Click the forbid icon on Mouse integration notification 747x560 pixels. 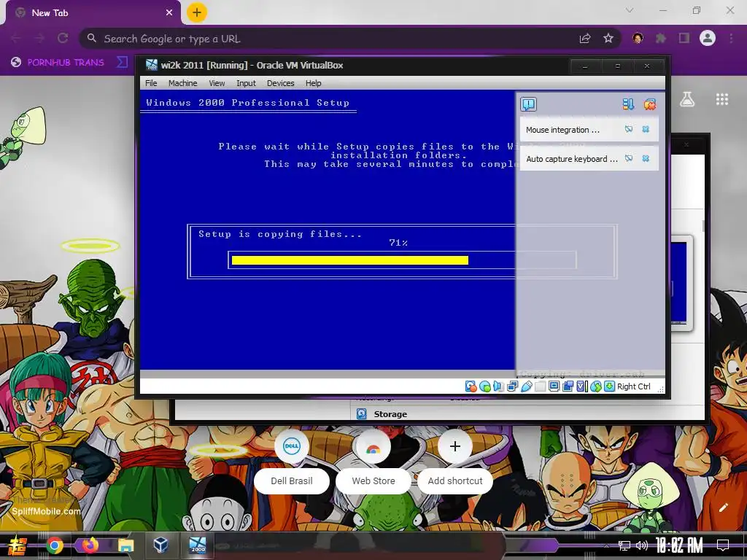[629, 129]
